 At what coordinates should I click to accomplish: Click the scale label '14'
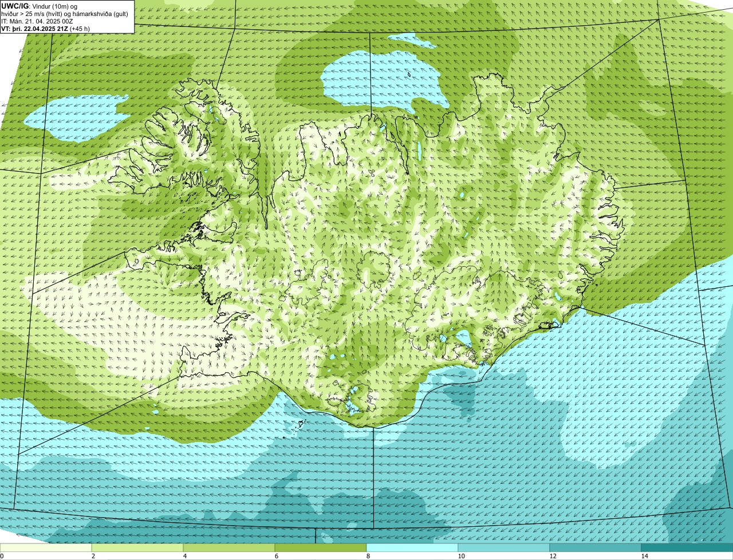point(644,556)
